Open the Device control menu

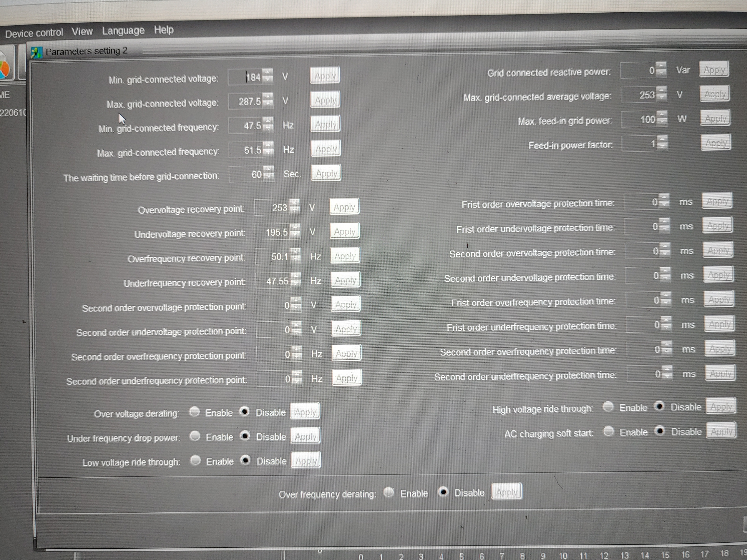pos(34,33)
